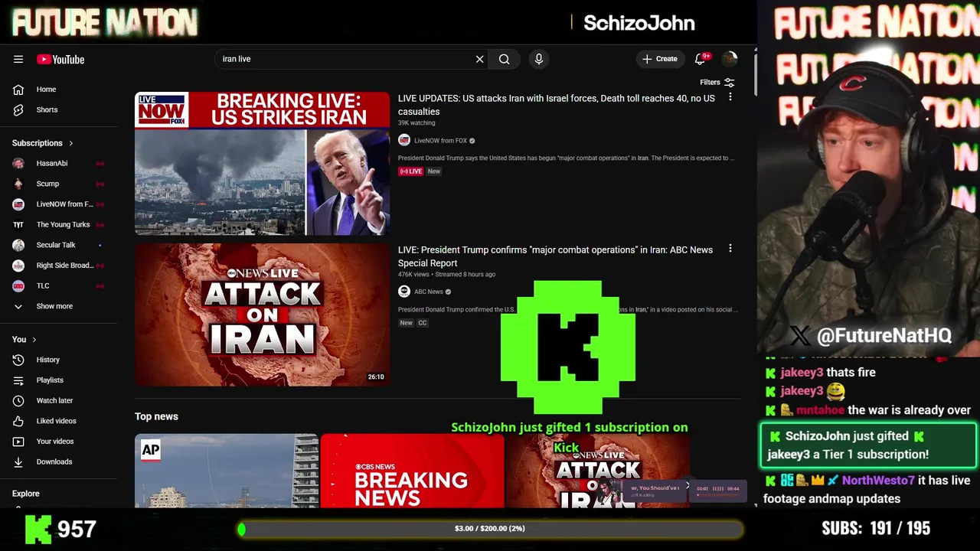Image resolution: width=980 pixels, height=551 pixels.
Task: Open the ABC News Special Report title
Action: [555, 256]
